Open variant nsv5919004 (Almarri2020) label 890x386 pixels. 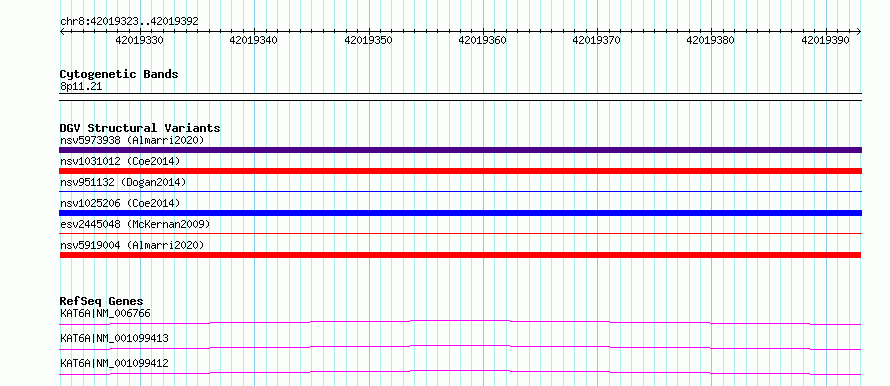(132, 245)
